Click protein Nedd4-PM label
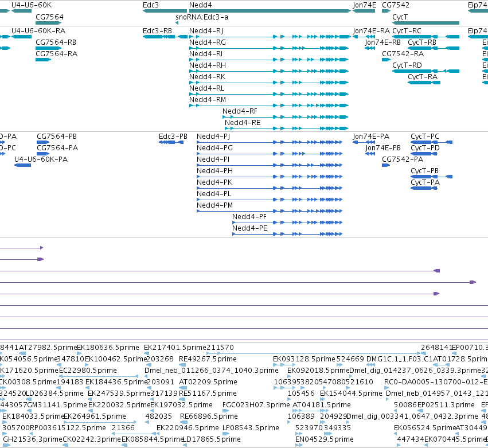This screenshot has height=448, width=488. (214, 205)
